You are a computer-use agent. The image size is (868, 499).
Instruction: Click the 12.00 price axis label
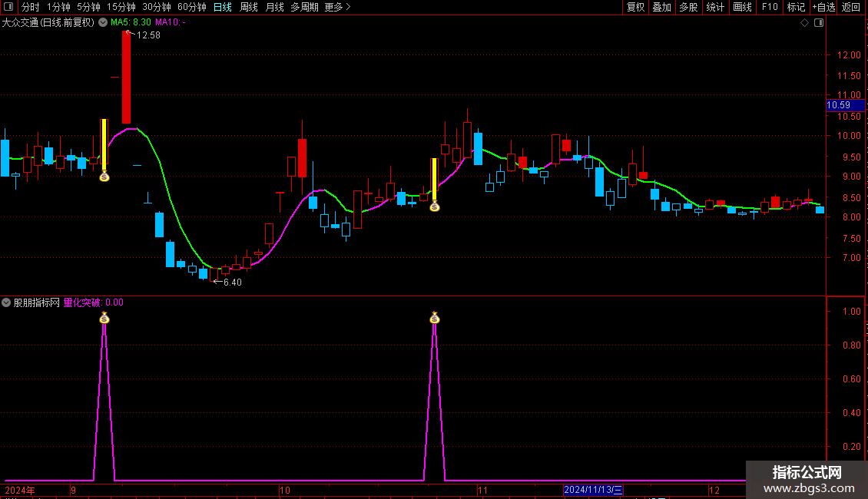pyautogui.click(x=849, y=55)
